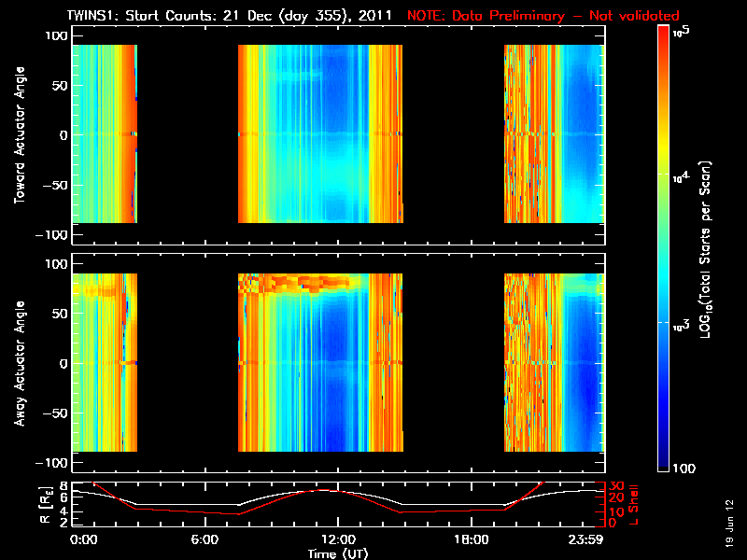
Task: Click the middle data block in Away panel
Action: coord(320,362)
